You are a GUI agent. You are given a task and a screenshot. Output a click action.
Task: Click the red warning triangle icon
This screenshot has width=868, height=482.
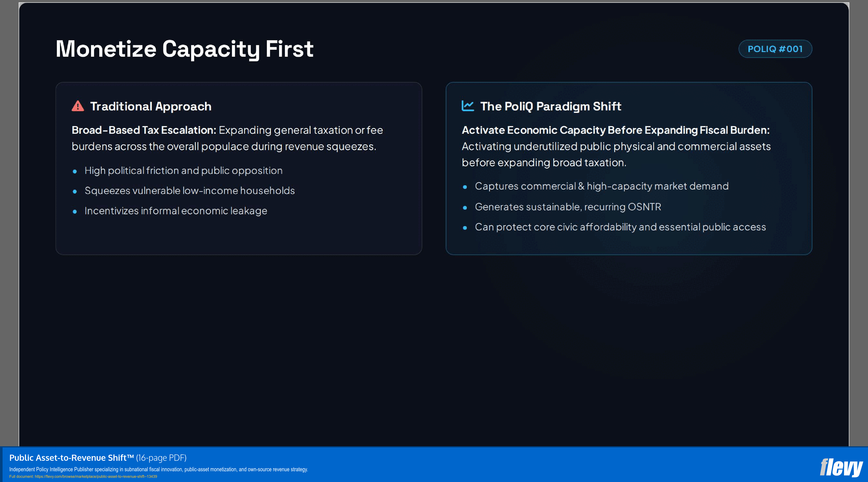pos(78,106)
